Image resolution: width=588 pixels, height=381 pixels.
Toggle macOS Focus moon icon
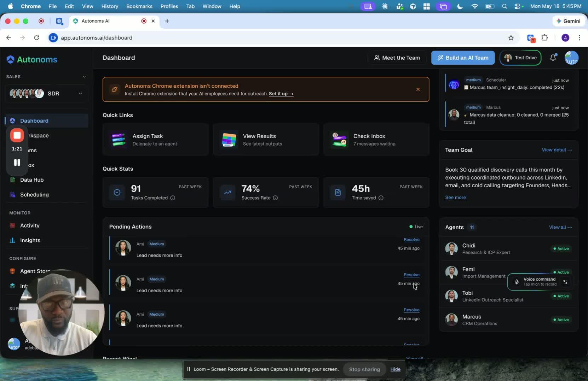coord(460,6)
